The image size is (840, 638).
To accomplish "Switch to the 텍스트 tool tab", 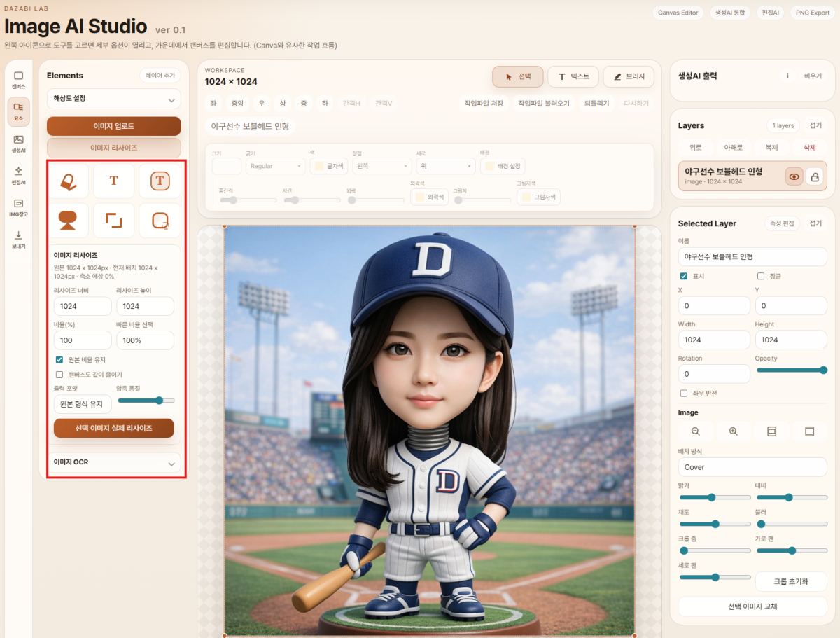I will [573, 76].
